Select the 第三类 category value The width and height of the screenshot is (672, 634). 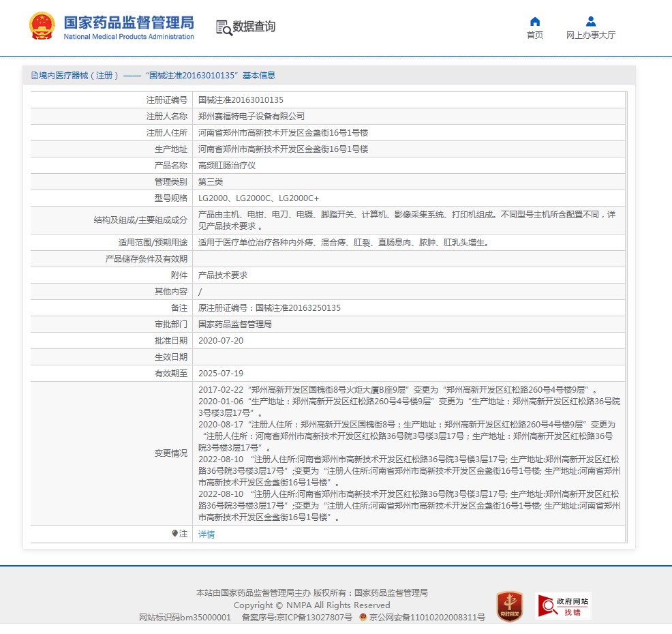pyautogui.click(x=211, y=181)
